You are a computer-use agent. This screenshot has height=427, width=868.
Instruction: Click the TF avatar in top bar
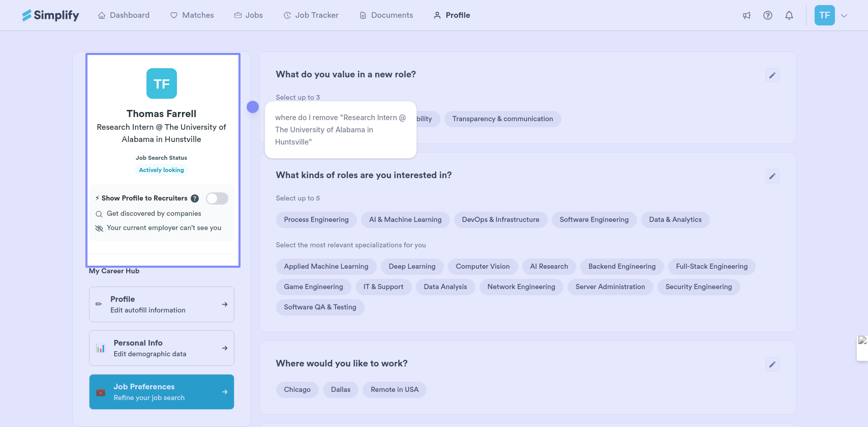click(824, 15)
